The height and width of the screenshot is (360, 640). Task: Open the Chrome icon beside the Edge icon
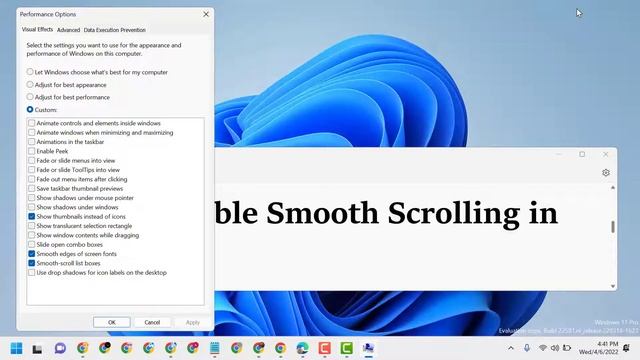click(x=280, y=348)
